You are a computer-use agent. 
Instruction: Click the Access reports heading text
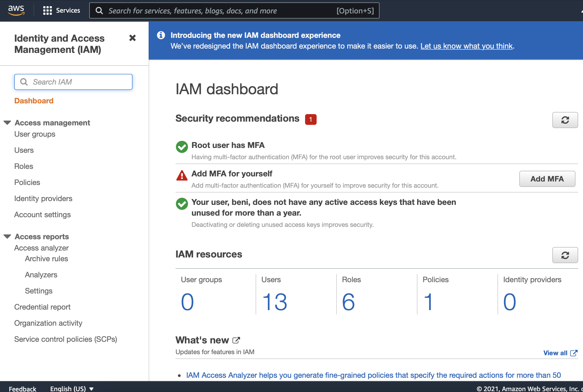[42, 237]
